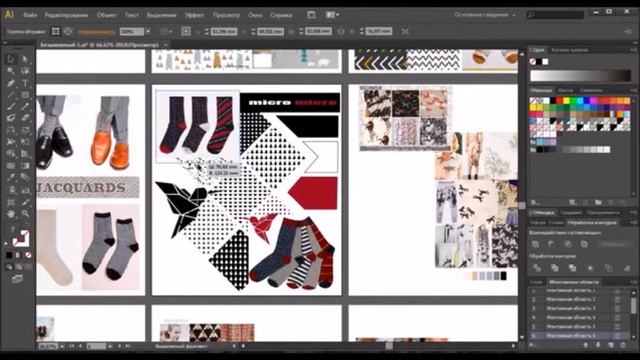
Task: Set Gradient mode below fill box
Action: [18, 255]
